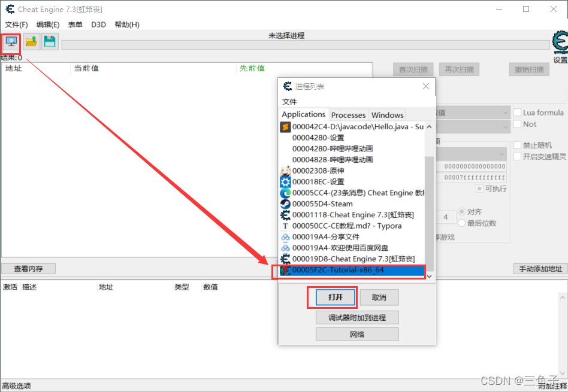The height and width of the screenshot is (392, 568).
Task: Open the 文件 menu in process list dialog
Action: 289,102
